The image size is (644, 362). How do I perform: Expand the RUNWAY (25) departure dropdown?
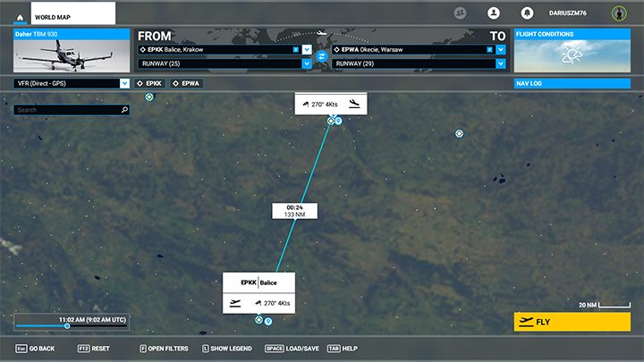click(307, 63)
